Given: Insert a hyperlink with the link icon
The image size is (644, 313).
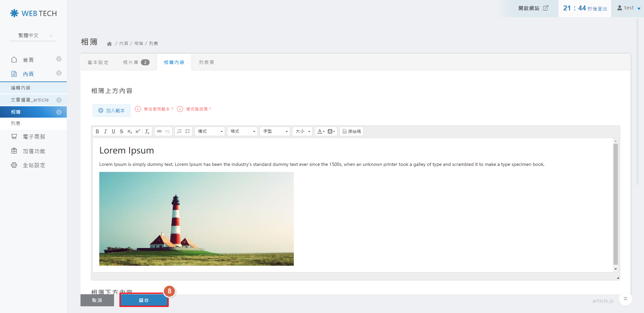Looking at the screenshot, I should [x=159, y=131].
